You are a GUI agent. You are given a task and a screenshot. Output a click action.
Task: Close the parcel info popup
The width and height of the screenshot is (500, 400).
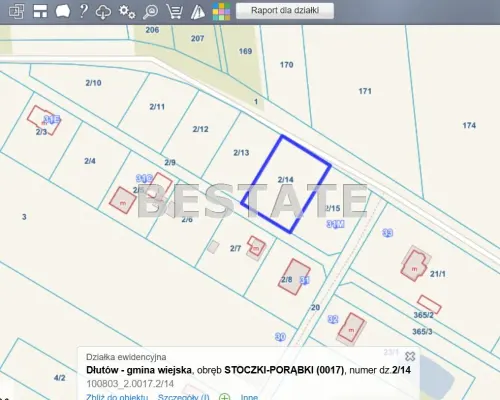[410, 356]
